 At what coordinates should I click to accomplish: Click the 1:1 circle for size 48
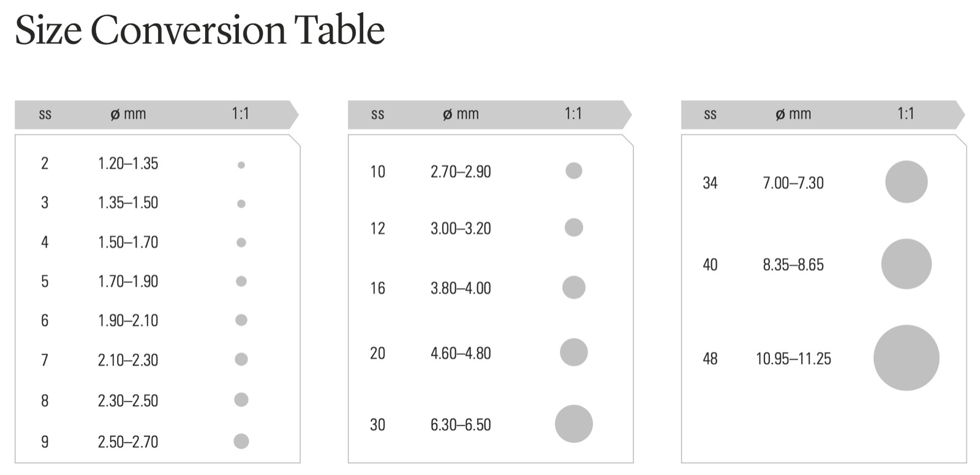click(x=906, y=358)
